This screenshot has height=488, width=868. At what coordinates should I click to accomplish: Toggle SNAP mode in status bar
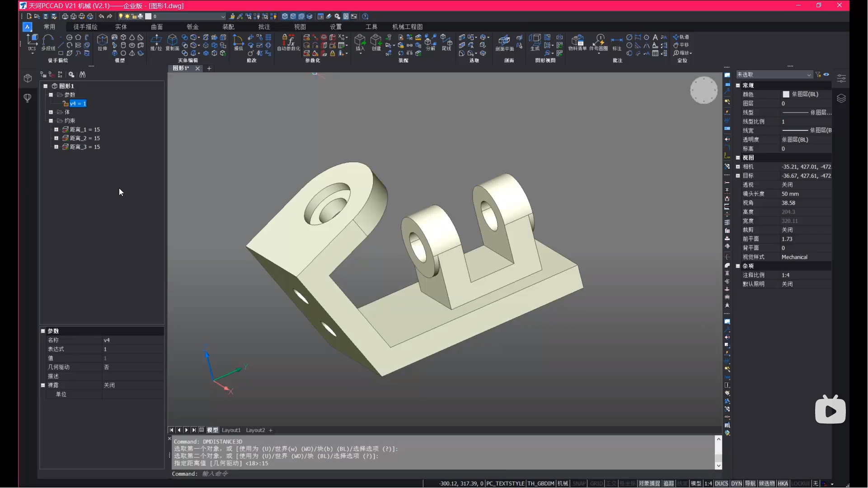coord(579,483)
